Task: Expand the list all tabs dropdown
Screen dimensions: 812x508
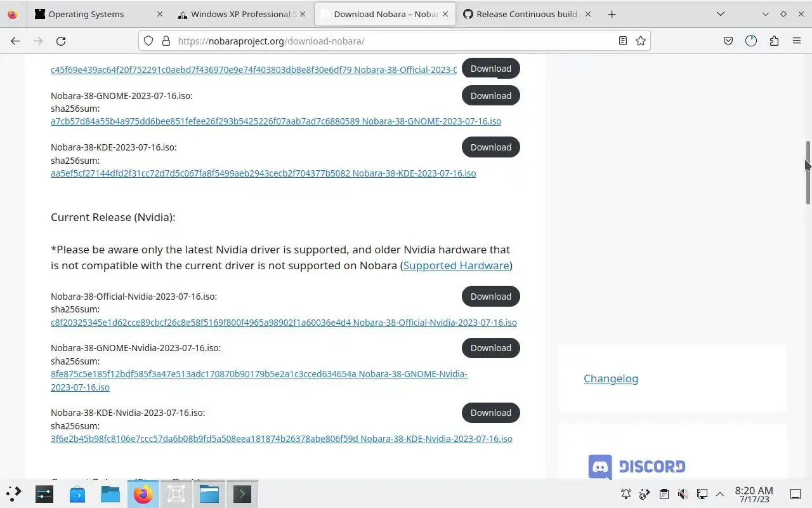Action: click(721, 14)
